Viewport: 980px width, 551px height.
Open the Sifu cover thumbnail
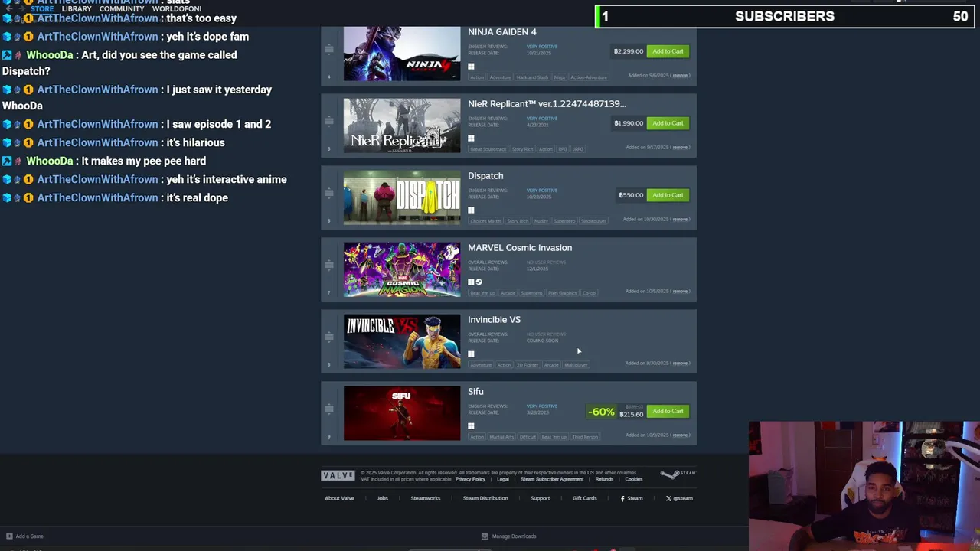click(x=402, y=413)
